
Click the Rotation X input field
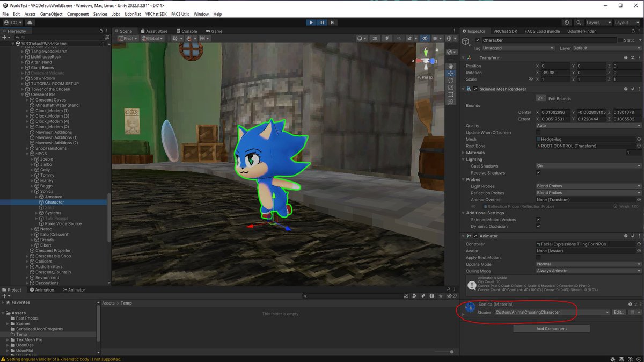555,73
